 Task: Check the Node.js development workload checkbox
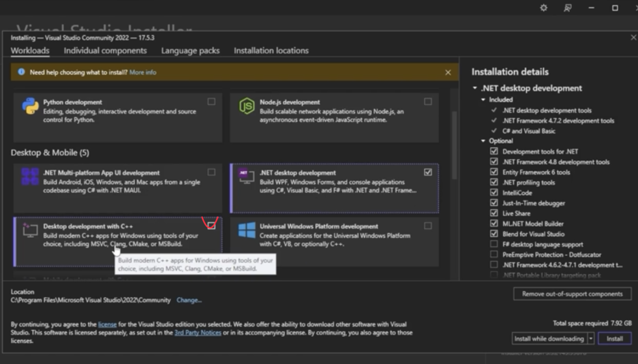click(x=427, y=102)
